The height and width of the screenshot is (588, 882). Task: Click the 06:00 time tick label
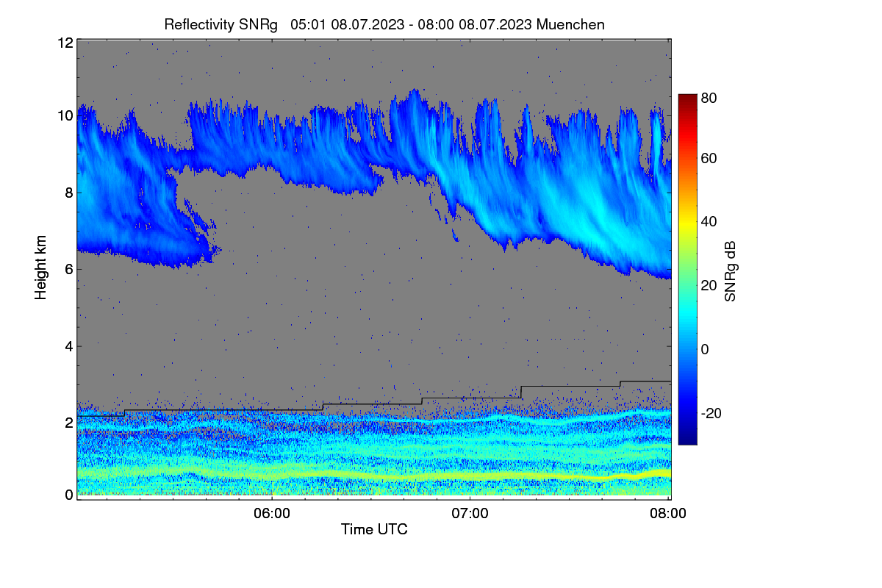click(271, 514)
